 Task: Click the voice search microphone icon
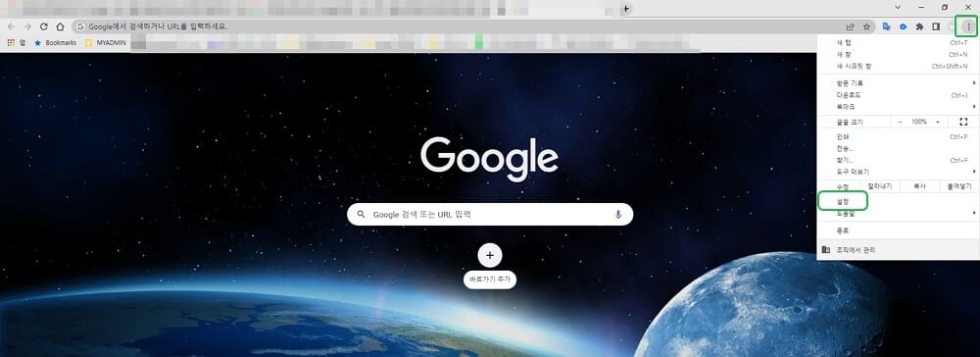coord(618,215)
